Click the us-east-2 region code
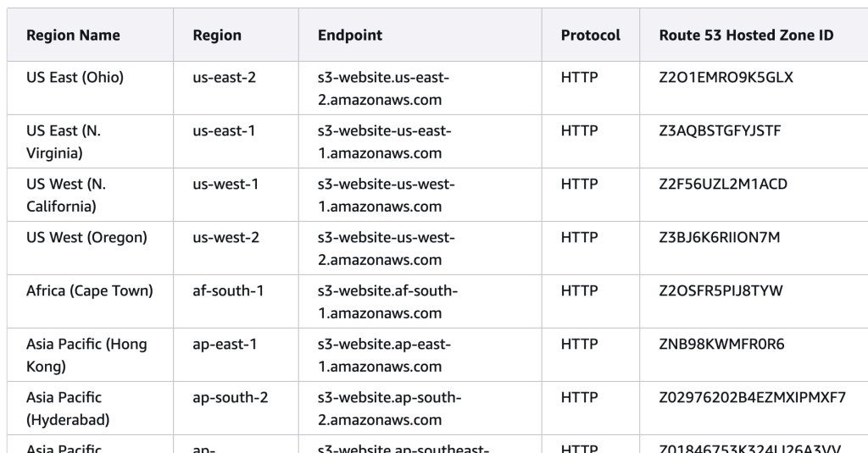The width and height of the screenshot is (868, 453). (225, 78)
